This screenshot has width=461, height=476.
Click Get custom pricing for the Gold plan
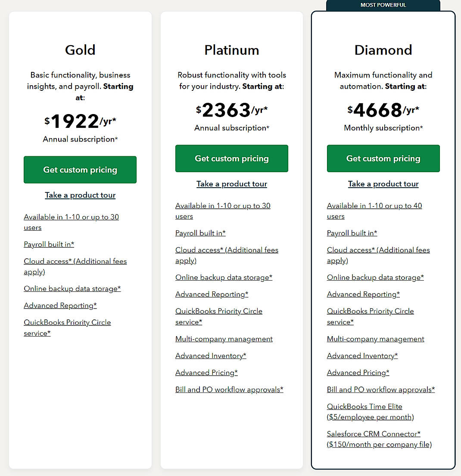[80, 170]
